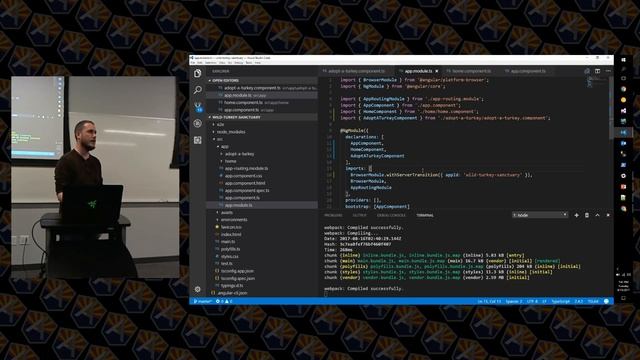Open the Windows Start button

pos(623,60)
